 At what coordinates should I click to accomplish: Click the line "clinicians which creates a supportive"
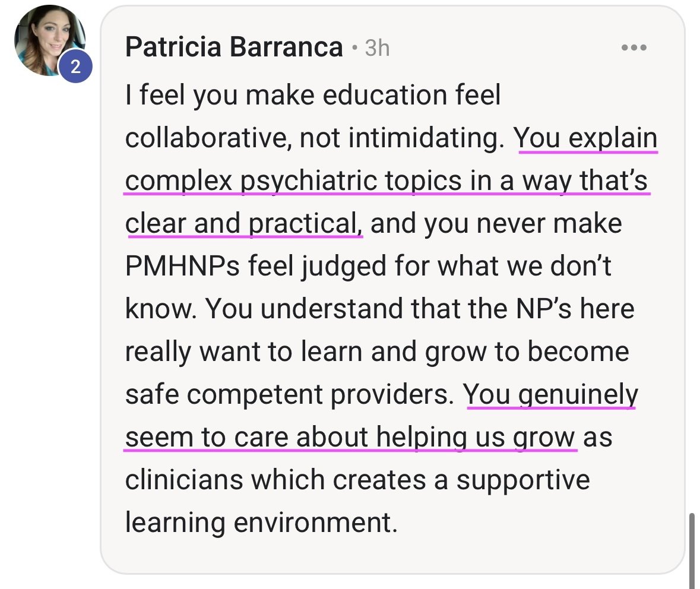[357, 480]
